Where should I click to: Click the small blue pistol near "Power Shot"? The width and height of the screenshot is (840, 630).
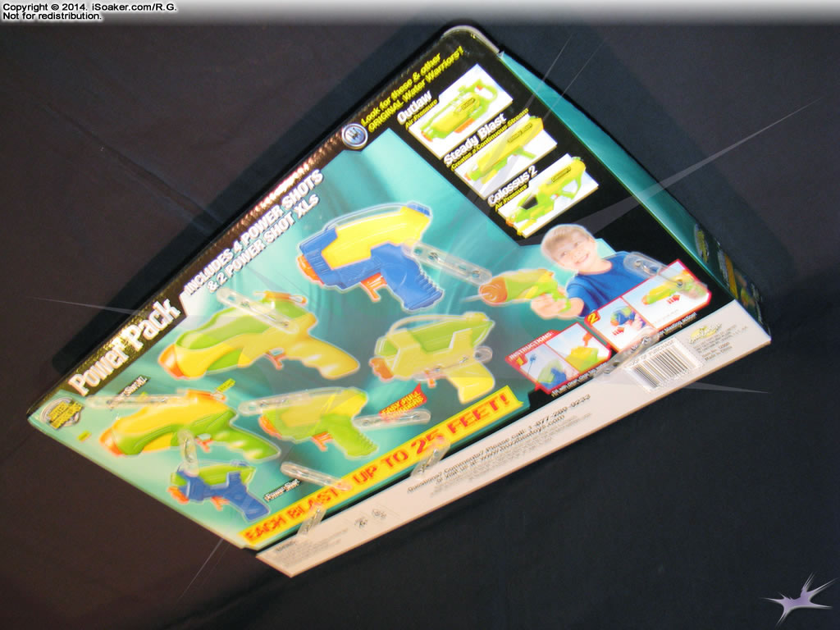(x=219, y=491)
